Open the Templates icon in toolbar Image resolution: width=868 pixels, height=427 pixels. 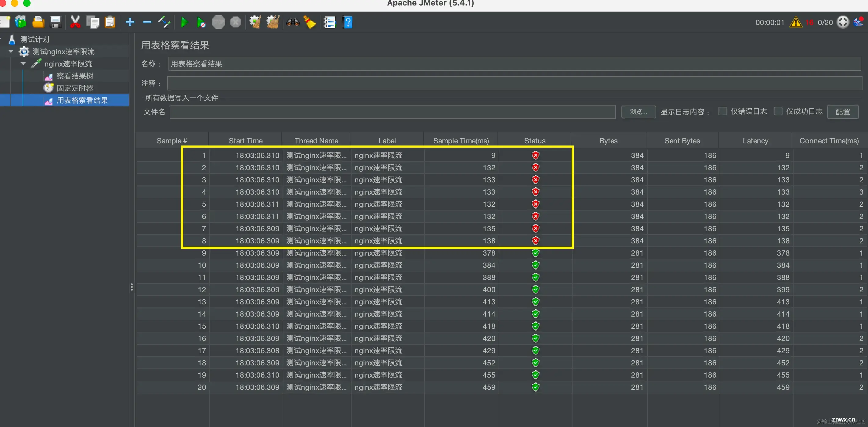[21, 22]
